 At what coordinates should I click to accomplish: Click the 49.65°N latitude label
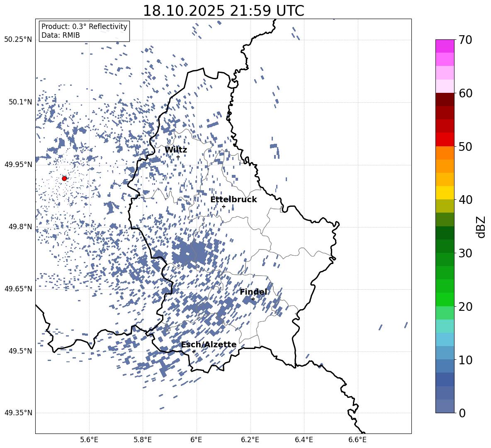tap(18, 288)
